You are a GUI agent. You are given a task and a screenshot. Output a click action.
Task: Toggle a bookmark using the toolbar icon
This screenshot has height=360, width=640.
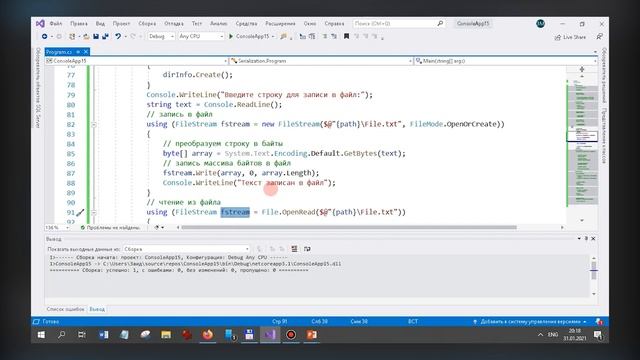pos(347,36)
